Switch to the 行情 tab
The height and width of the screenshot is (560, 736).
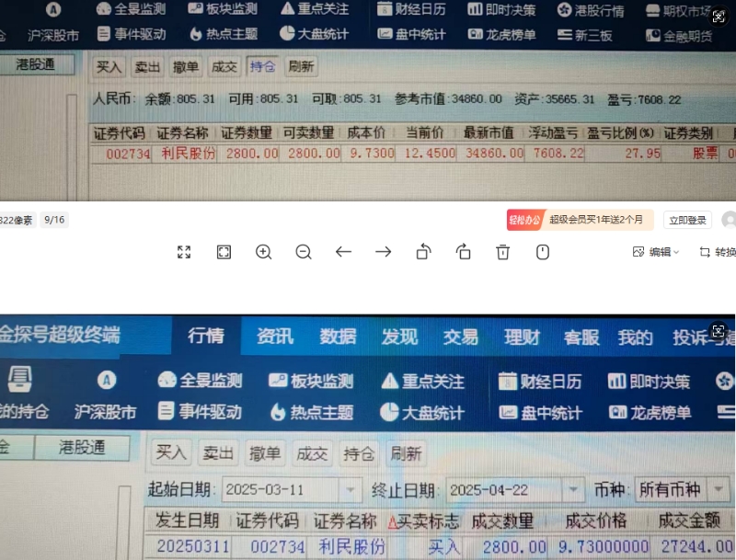click(206, 336)
